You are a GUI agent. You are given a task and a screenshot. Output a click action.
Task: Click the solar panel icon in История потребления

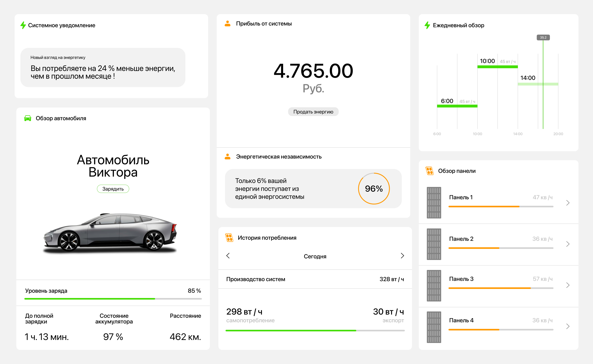pyautogui.click(x=229, y=238)
